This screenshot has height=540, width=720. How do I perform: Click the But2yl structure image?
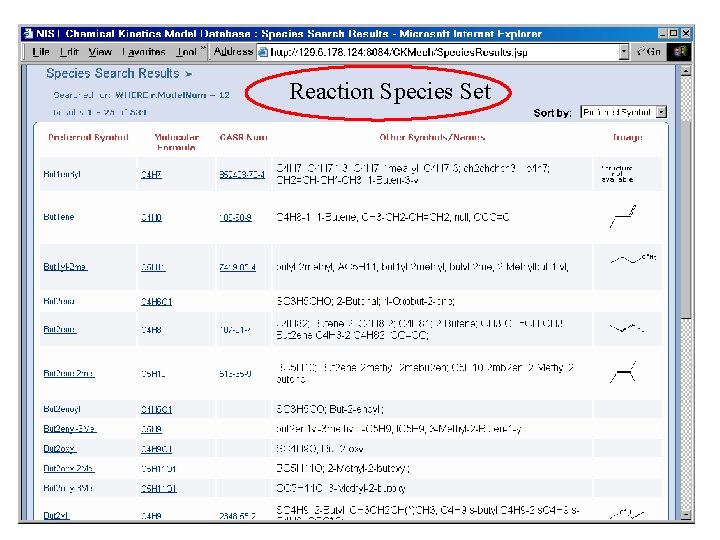pyautogui.click(x=627, y=514)
